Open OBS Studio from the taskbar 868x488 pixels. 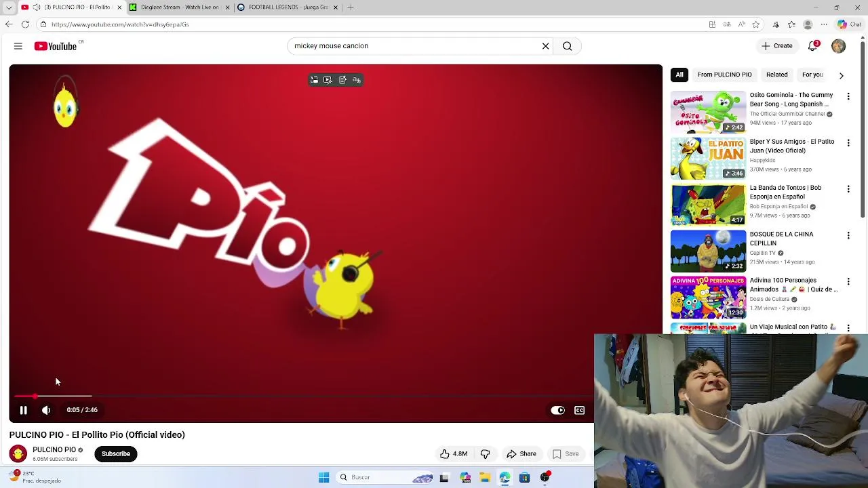click(545, 478)
